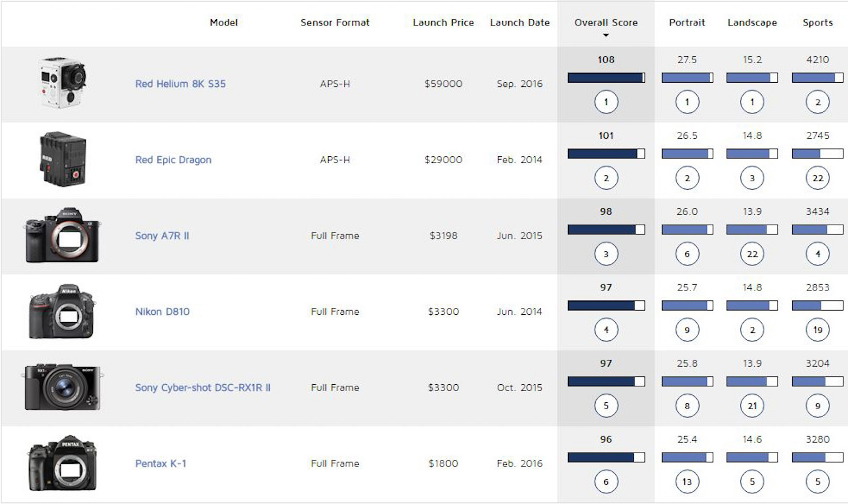Image resolution: width=848 pixels, height=504 pixels.
Task: Click Red Epic Dragon sports rank 22 badge
Action: tap(818, 178)
